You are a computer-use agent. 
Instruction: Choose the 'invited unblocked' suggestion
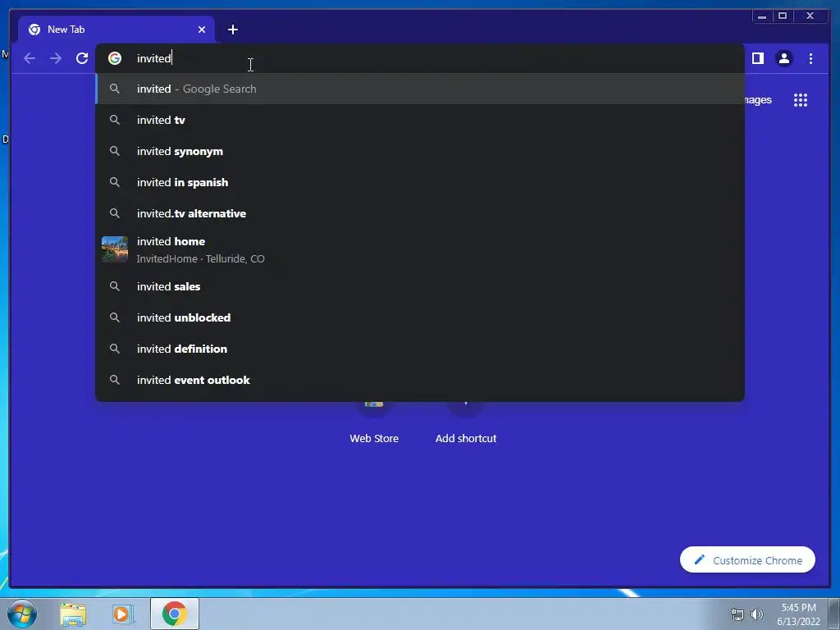(420, 317)
